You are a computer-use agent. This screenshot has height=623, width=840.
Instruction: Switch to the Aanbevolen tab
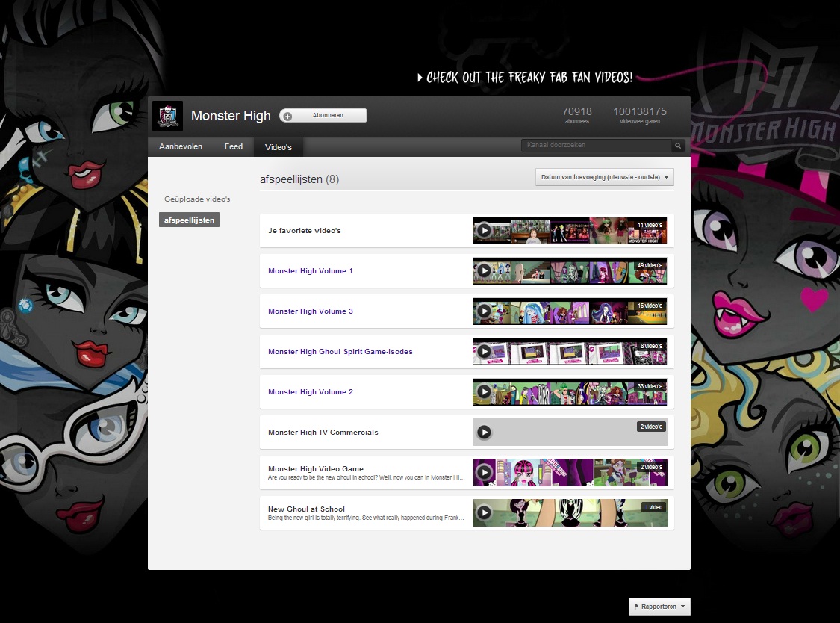[x=181, y=146]
